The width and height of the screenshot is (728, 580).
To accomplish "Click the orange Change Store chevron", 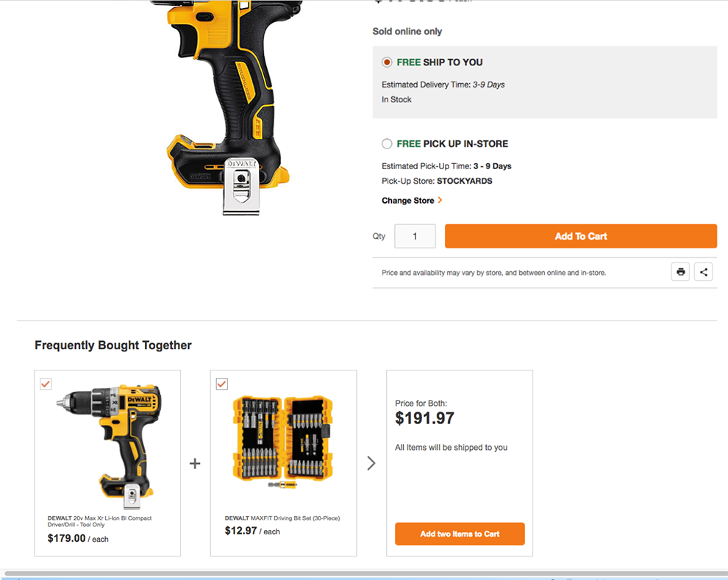I will click(x=440, y=200).
